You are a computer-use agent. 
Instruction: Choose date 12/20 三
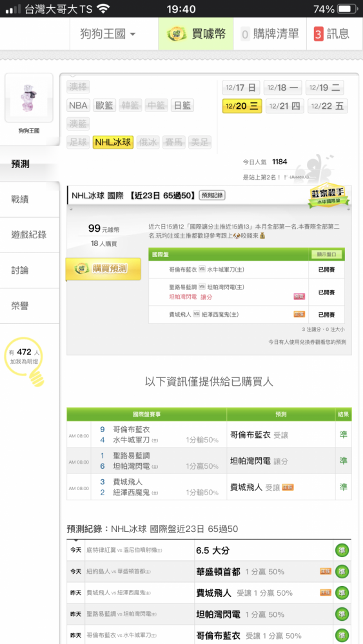pyautogui.click(x=242, y=106)
